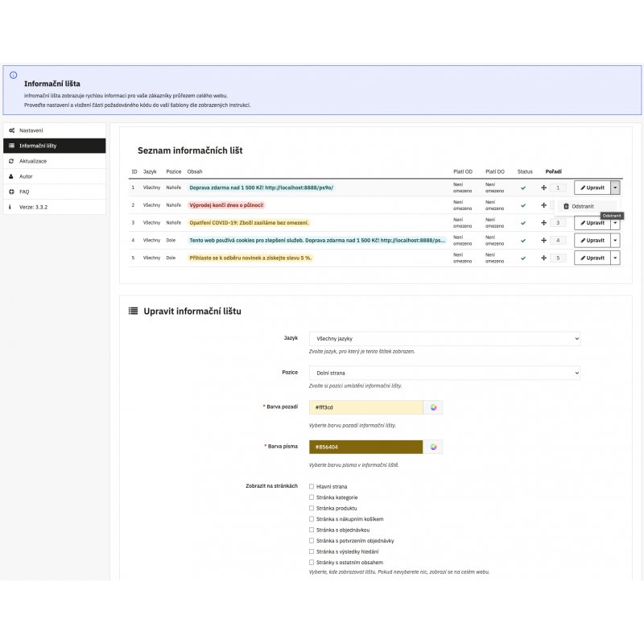Click the green status checkmark in row 3
Image resolution: width=644 pixels, height=644 pixels.
(523, 223)
